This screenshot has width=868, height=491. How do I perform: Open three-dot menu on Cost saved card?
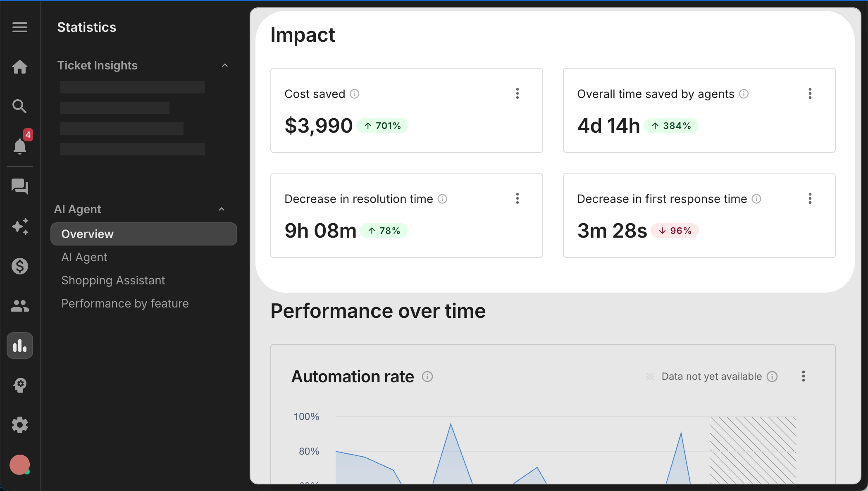[x=517, y=93]
